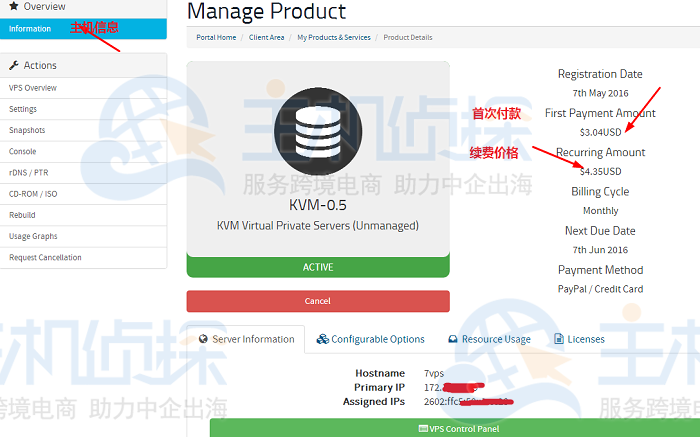Open VPS Overview in Actions list
Screen dimensions: 700x437
[x=33, y=88]
